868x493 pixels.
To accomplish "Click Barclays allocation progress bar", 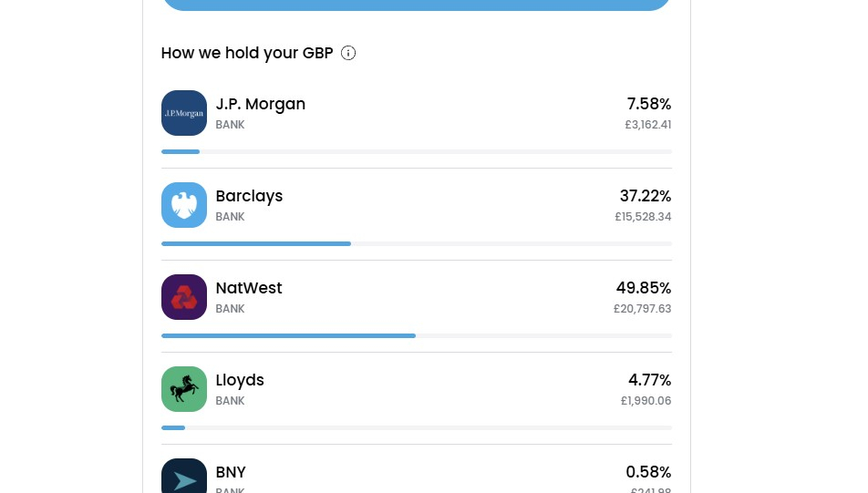I will pos(417,243).
